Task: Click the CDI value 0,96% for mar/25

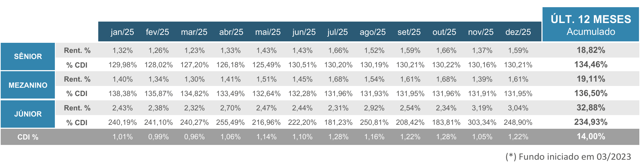Action: (194, 137)
